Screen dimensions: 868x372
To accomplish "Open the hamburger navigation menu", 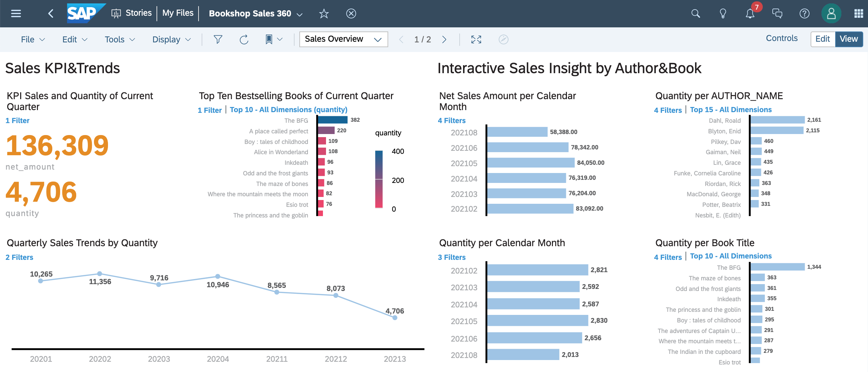I will pyautogui.click(x=16, y=13).
